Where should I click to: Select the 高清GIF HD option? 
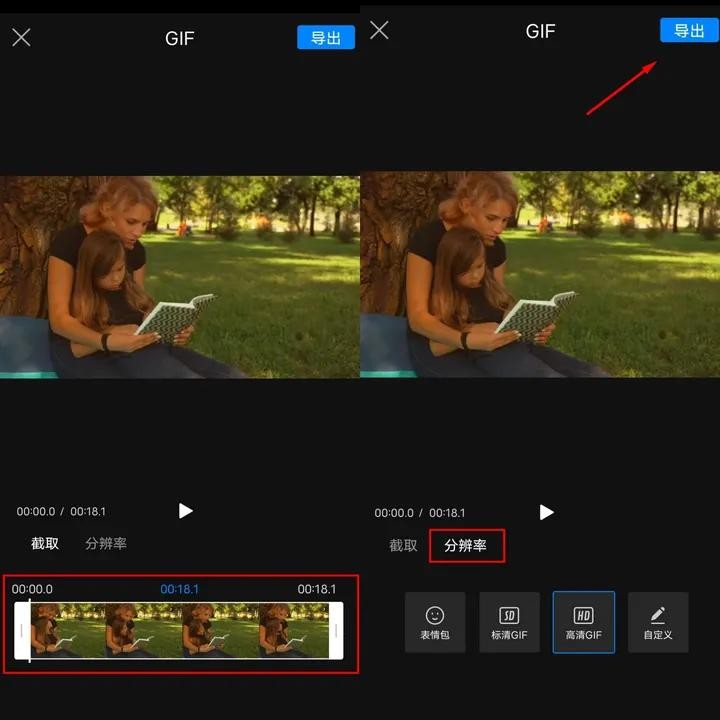pyautogui.click(x=583, y=622)
